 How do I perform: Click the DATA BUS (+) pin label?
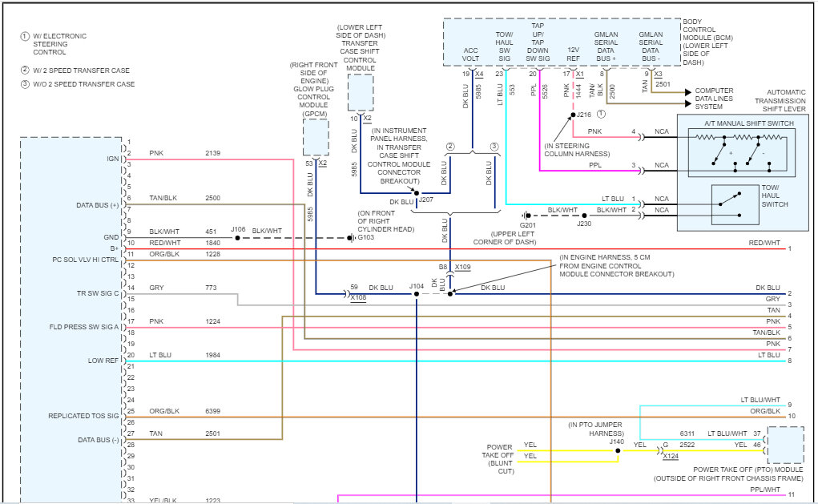point(98,205)
